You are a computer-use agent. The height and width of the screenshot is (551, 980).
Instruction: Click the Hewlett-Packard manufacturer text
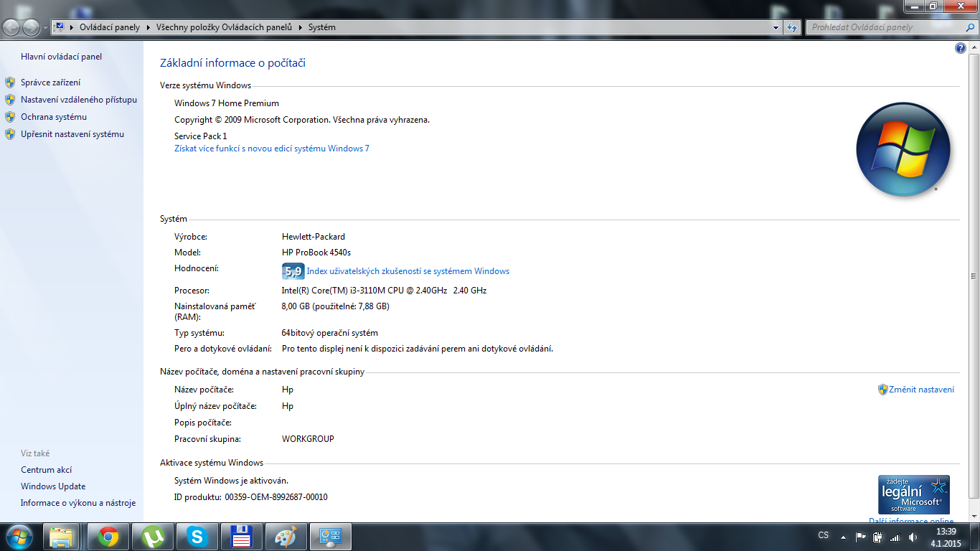tap(314, 236)
